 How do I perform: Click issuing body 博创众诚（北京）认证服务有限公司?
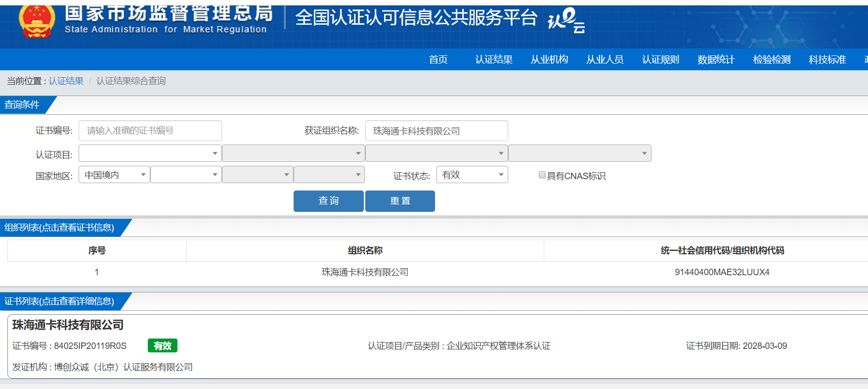[x=124, y=367]
